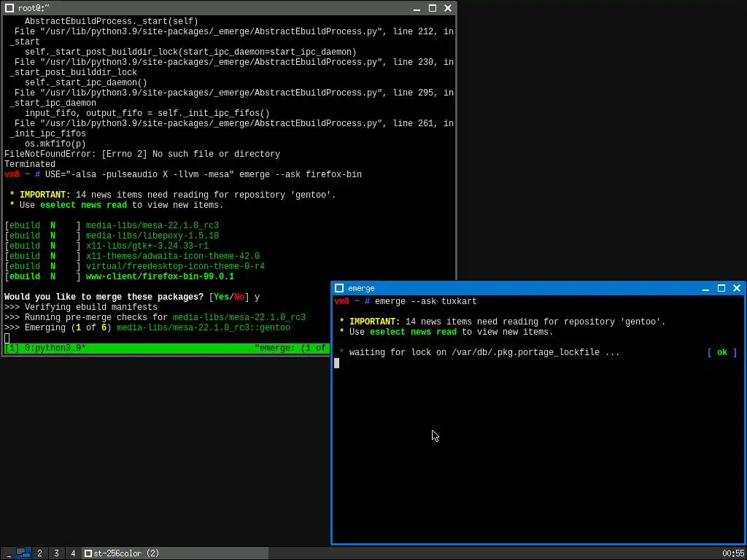This screenshot has width=747, height=560.
Task: Switch to workspace 4
Action: click(x=73, y=553)
